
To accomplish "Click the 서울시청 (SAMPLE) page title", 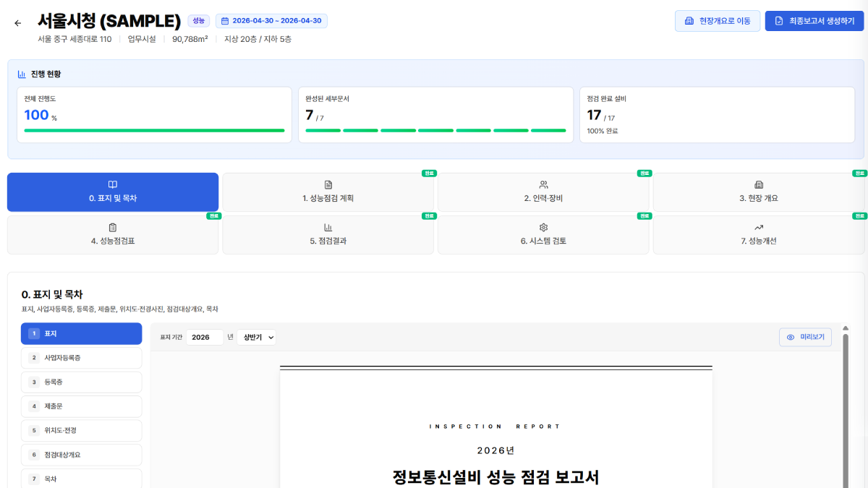I will (x=109, y=21).
